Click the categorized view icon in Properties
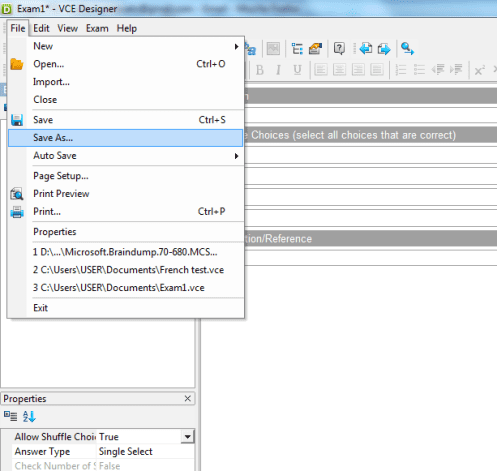The width and height of the screenshot is (497, 471). [x=10, y=416]
